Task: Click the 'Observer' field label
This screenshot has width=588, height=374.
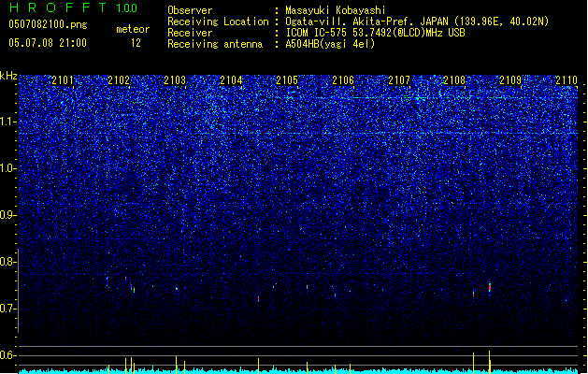Action: point(190,10)
